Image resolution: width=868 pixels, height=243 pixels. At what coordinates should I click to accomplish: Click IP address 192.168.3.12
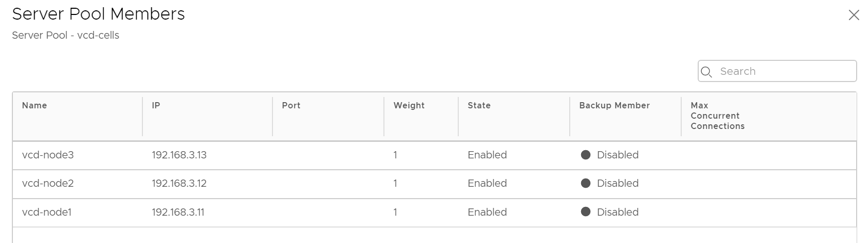(x=179, y=183)
